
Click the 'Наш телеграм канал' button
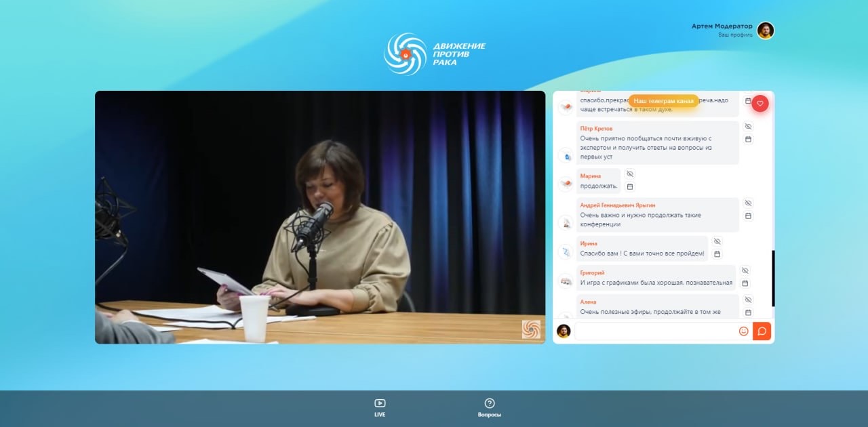pos(663,101)
